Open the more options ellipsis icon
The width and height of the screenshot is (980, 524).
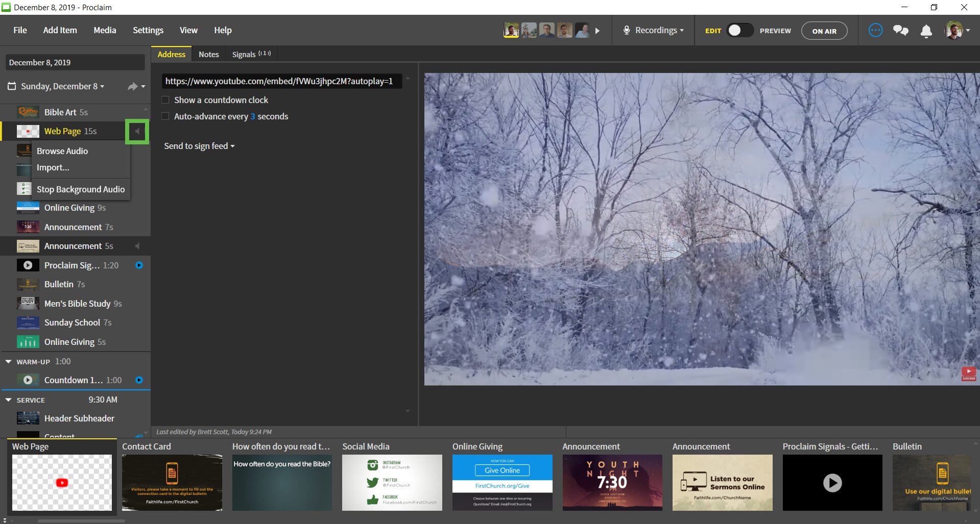pos(875,31)
